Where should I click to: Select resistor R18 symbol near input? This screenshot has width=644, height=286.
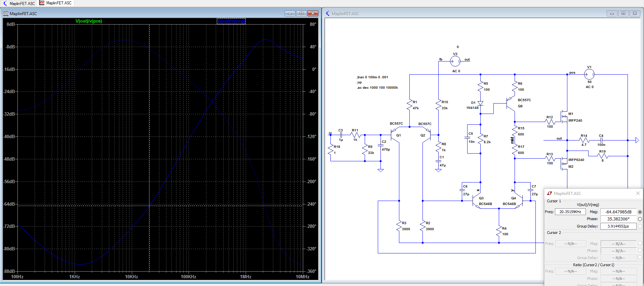[331, 149]
